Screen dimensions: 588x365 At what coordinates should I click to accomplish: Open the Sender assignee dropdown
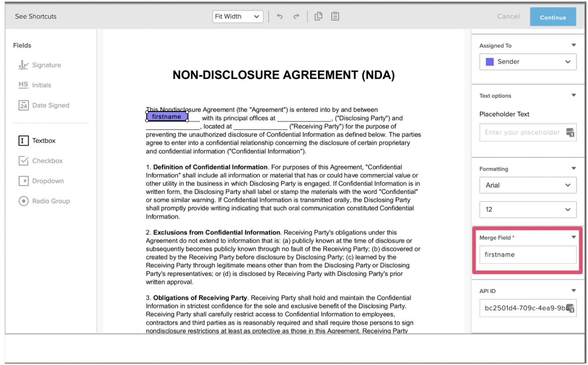click(x=528, y=62)
